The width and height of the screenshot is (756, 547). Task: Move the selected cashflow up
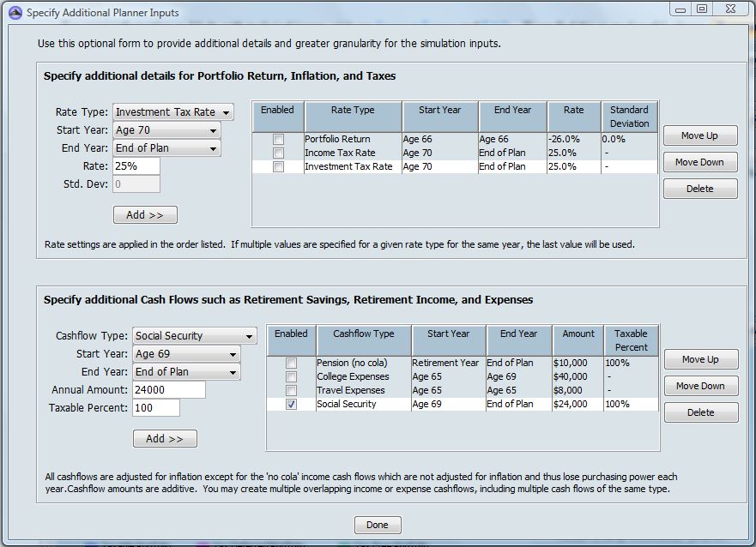(700, 359)
